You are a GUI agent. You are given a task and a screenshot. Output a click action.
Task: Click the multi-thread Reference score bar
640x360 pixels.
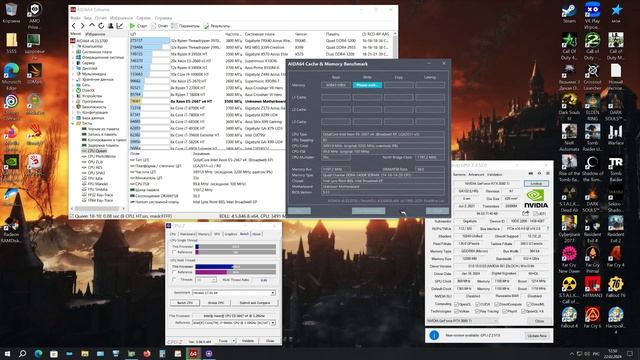pos(236,272)
